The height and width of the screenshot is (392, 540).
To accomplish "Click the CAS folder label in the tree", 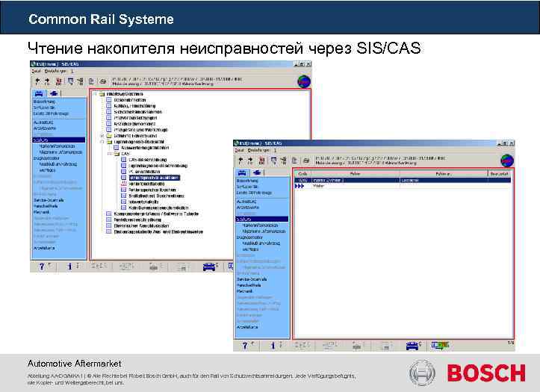I will (x=125, y=154).
